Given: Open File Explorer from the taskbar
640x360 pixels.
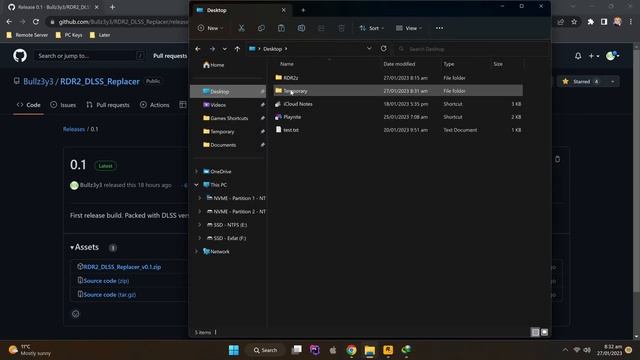Looking at the screenshot, I should click(370, 350).
